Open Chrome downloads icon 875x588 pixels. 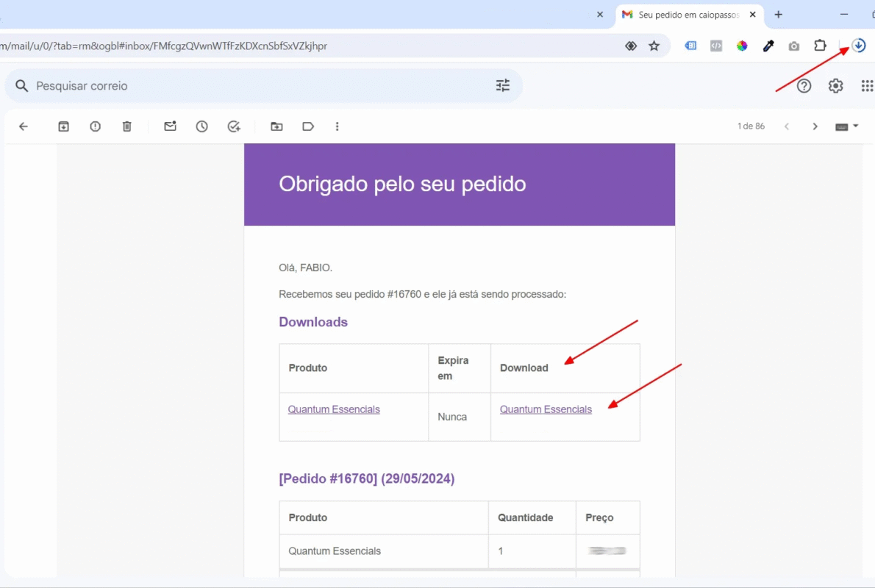pyautogui.click(x=859, y=46)
